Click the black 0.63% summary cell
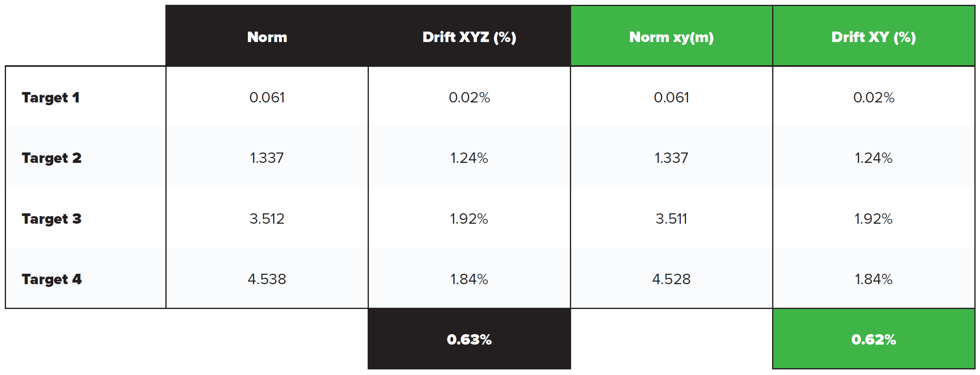The image size is (980, 375). click(469, 339)
